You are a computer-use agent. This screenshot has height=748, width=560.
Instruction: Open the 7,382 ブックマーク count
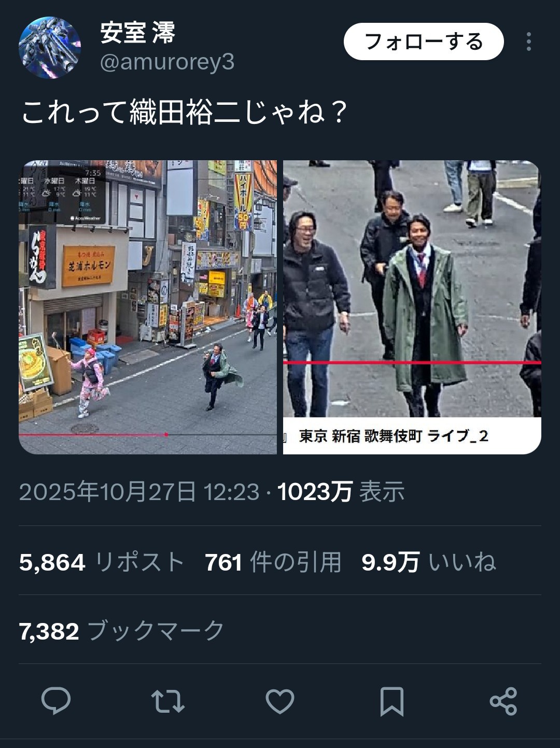pos(122,631)
